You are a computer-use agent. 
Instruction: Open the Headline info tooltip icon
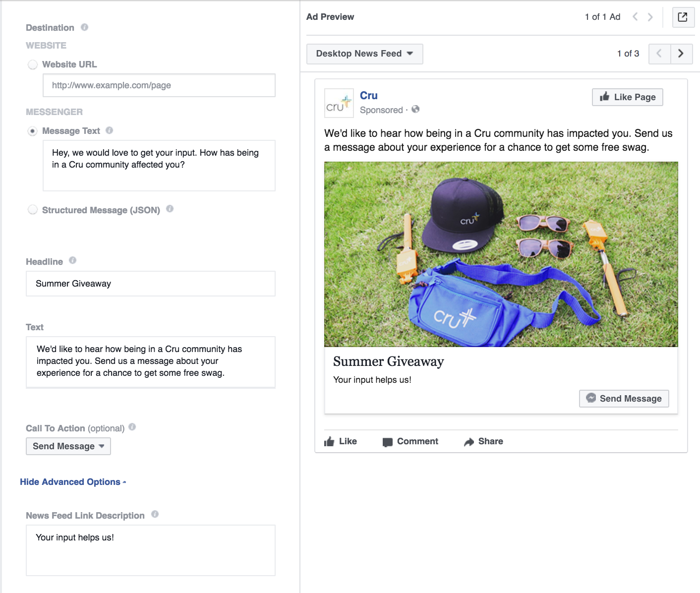coord(72,260)
